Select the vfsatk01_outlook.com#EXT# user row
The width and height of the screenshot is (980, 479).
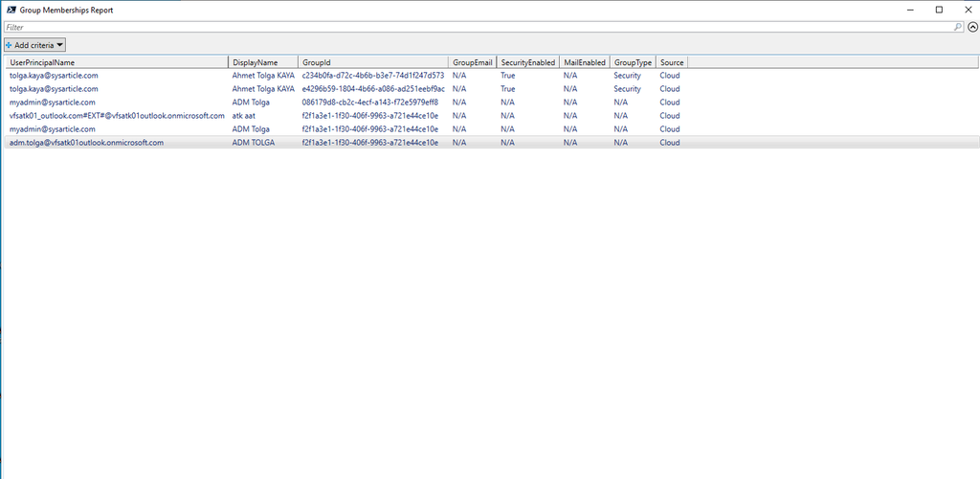491,116
